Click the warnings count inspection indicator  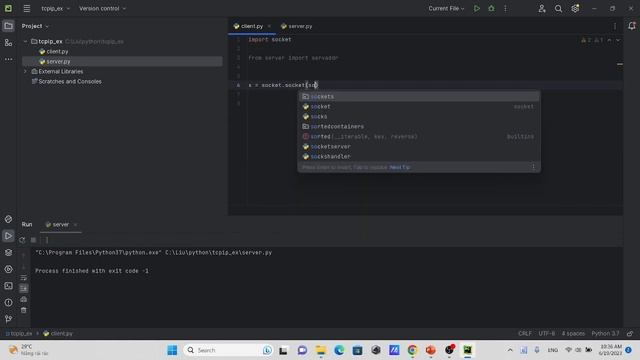[591, 40]
